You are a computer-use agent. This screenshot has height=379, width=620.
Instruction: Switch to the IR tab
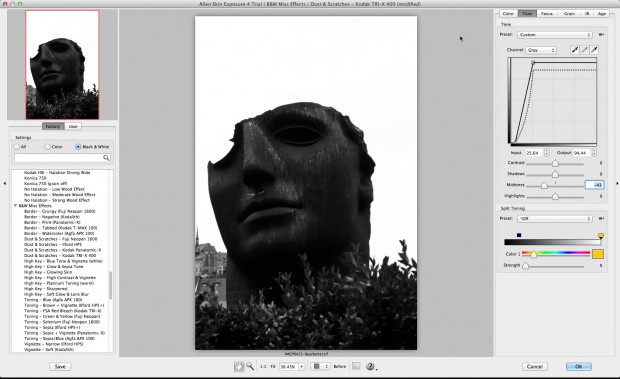pos(587,13)
